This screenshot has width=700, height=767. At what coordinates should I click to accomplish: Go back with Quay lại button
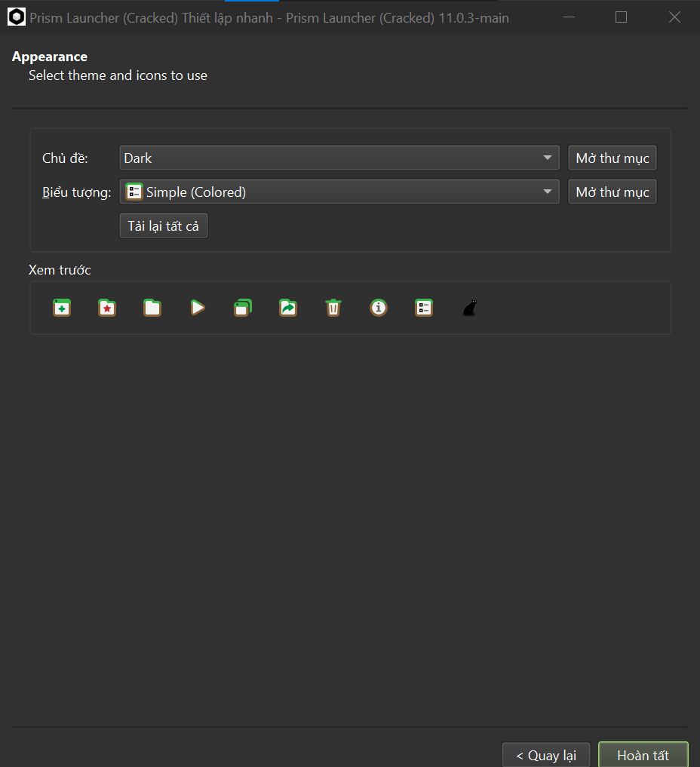click(x=546, y=755)
